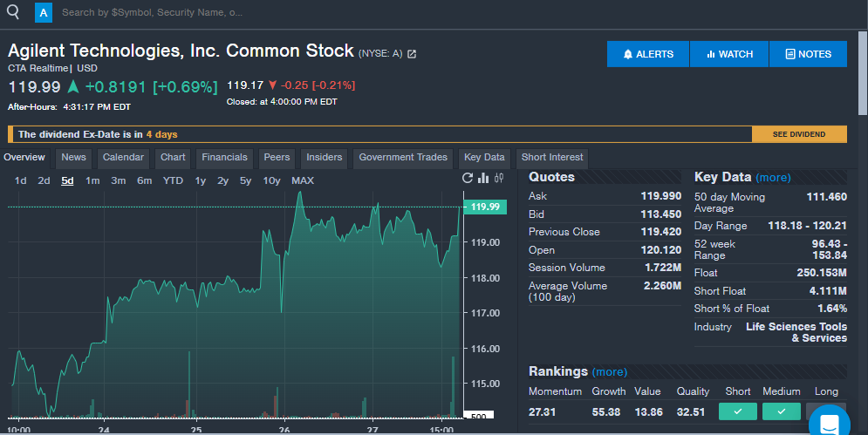Viewport: 868px width, 435px height.
Task: Select the YTD chart range
Action: (x=173, y=181)
